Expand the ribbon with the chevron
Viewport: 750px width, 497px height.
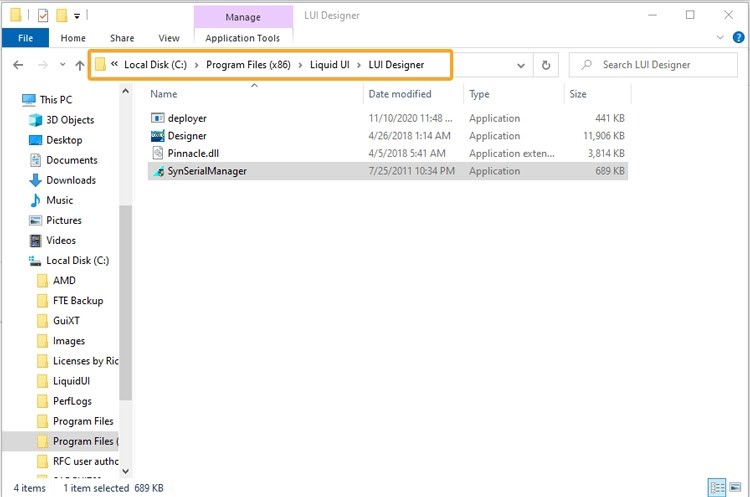point(719,38)
